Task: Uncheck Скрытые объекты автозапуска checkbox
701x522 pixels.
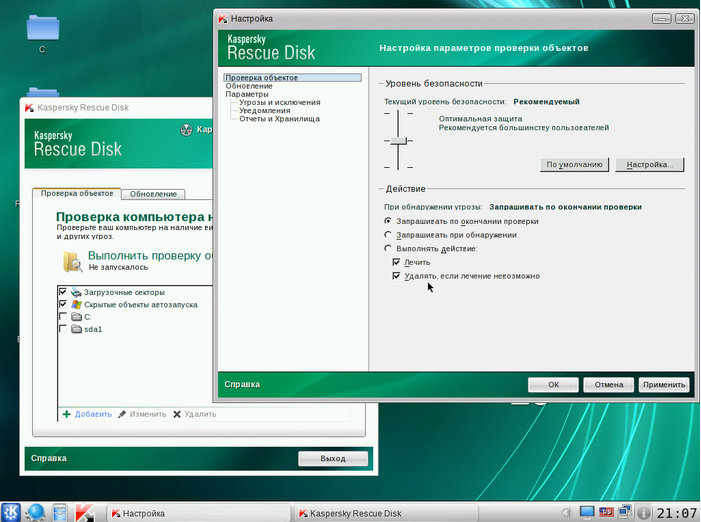Action: [x=63, y=304]
